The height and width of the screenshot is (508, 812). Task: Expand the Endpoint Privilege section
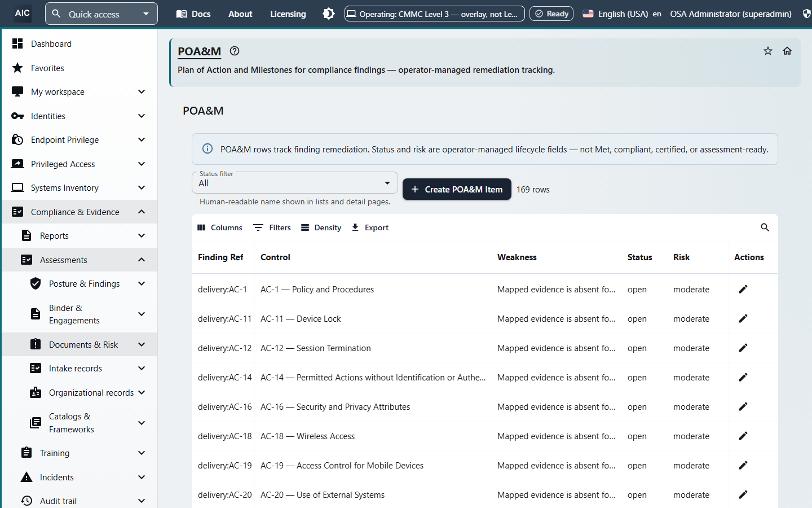click(80, 140)
